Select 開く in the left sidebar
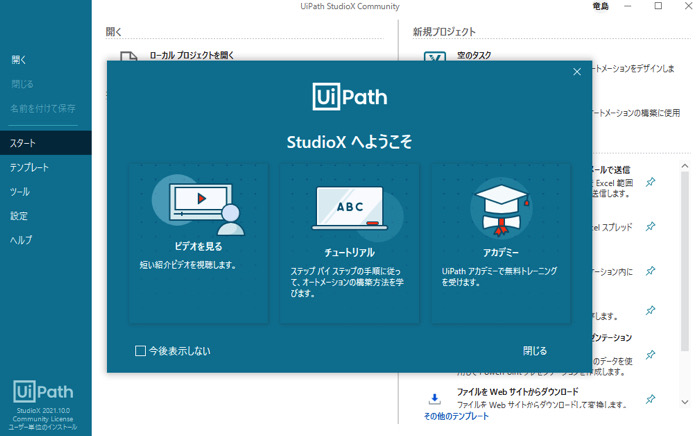 click(x=19, y=60)
